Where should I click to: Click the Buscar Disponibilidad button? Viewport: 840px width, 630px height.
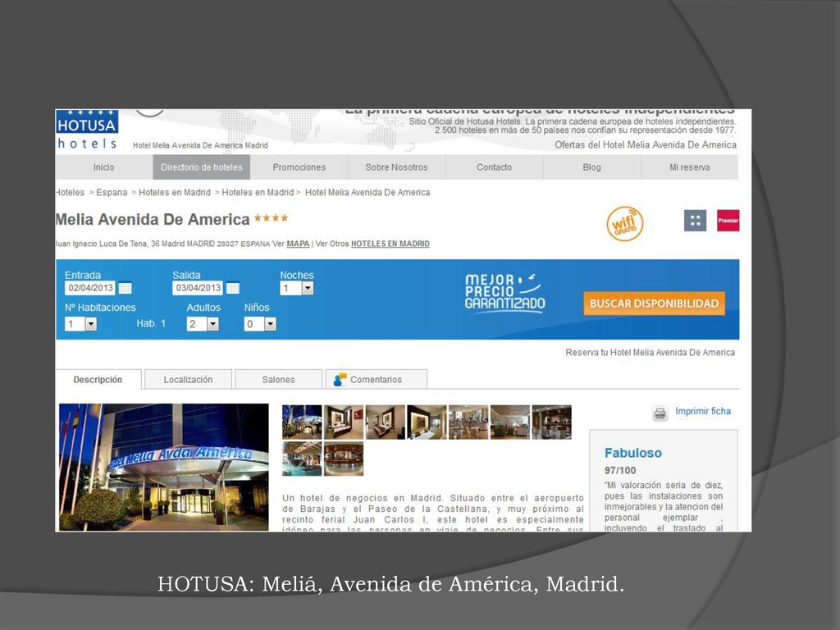point(654,304)
